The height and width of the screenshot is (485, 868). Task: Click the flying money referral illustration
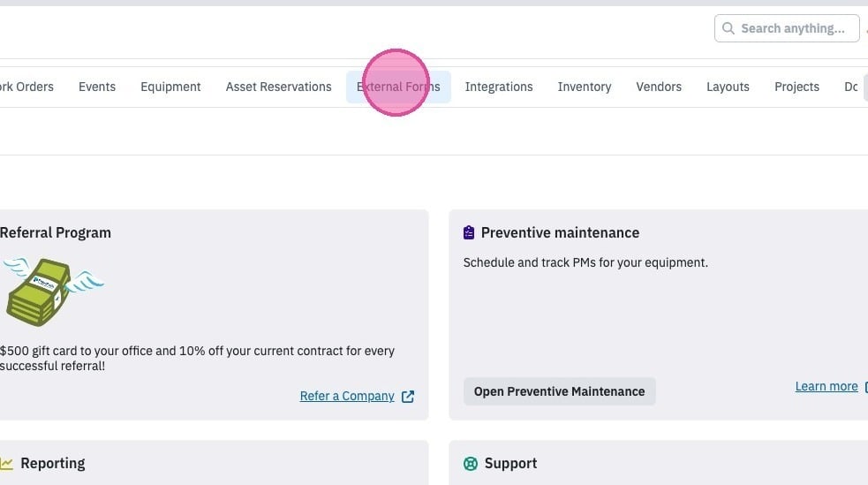(x=53, y=292)
